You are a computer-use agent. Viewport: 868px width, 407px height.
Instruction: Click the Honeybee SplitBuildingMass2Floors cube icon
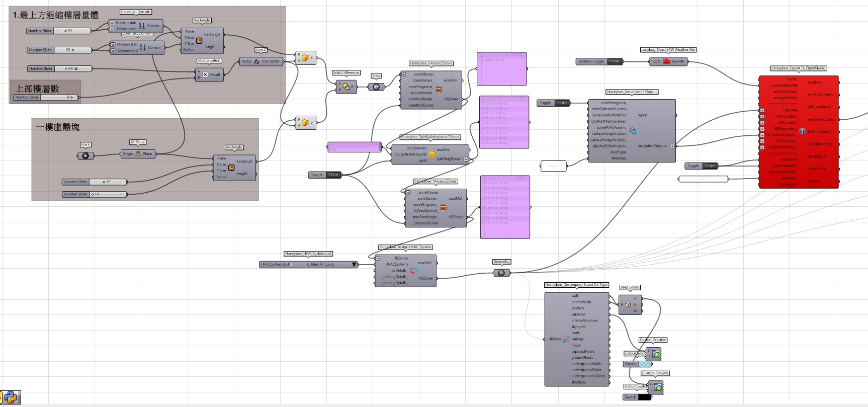(x=431, y=154)
